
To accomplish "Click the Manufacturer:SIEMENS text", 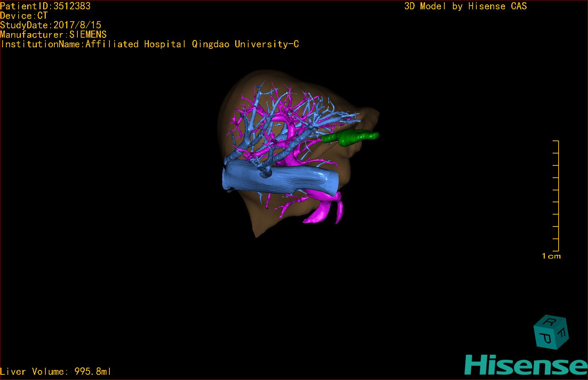I will [x=54, y=35].
